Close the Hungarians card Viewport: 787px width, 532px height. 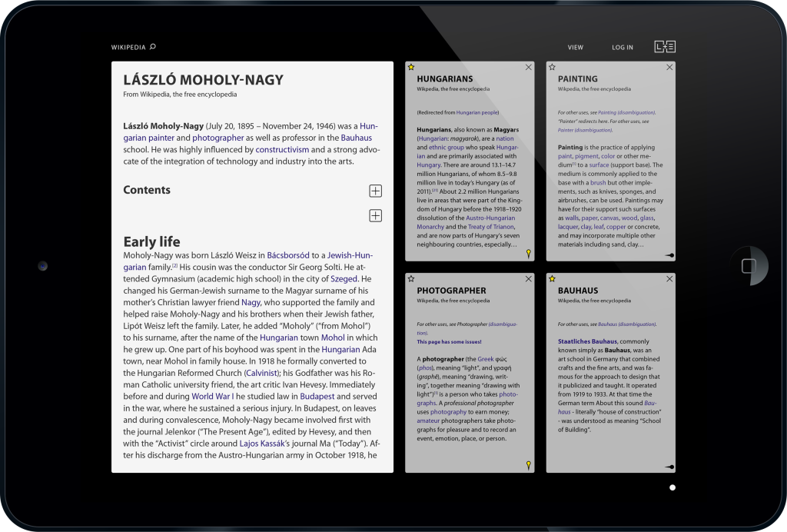(529, 67)
